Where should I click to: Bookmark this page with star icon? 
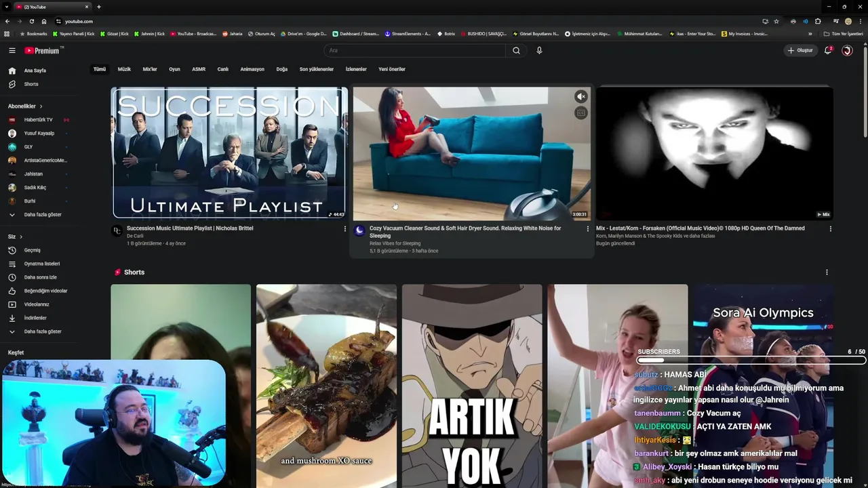(x=776, y=21)
